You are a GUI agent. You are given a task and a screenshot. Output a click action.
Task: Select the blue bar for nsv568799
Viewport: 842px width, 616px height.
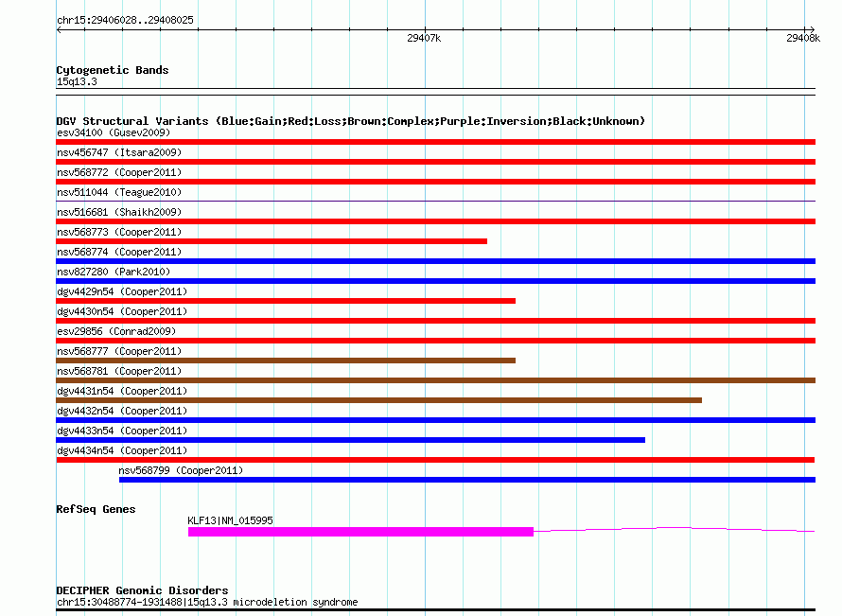point(467,480)
